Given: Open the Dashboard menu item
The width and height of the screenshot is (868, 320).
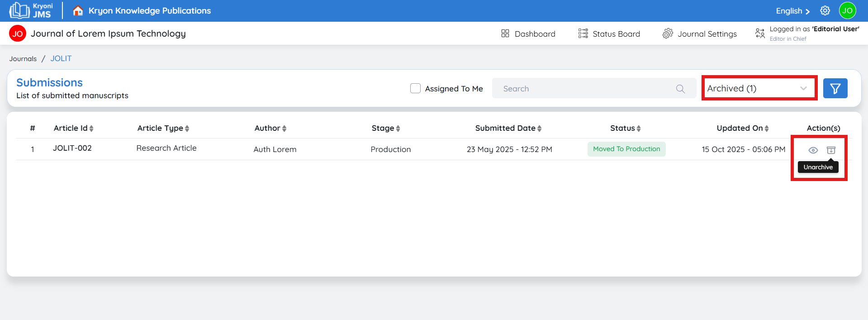Looking at the screenshot, I should [528, 33].
